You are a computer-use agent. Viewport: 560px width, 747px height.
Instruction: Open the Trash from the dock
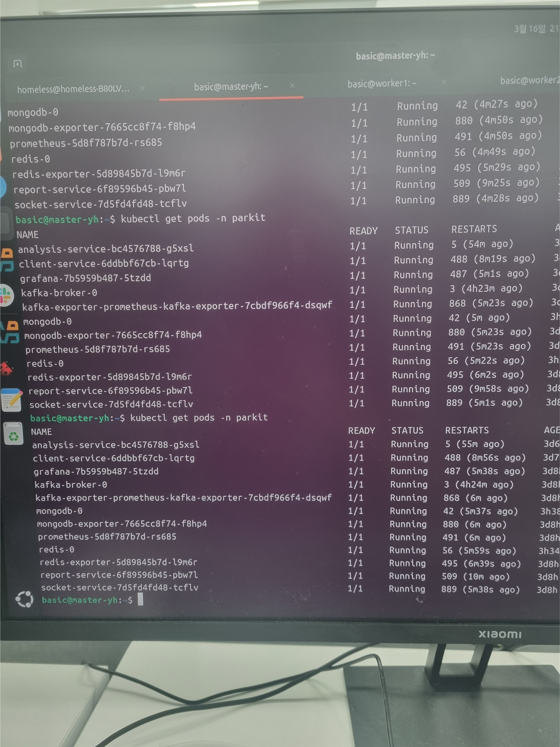pyautogui.click(x=14, y=434)
